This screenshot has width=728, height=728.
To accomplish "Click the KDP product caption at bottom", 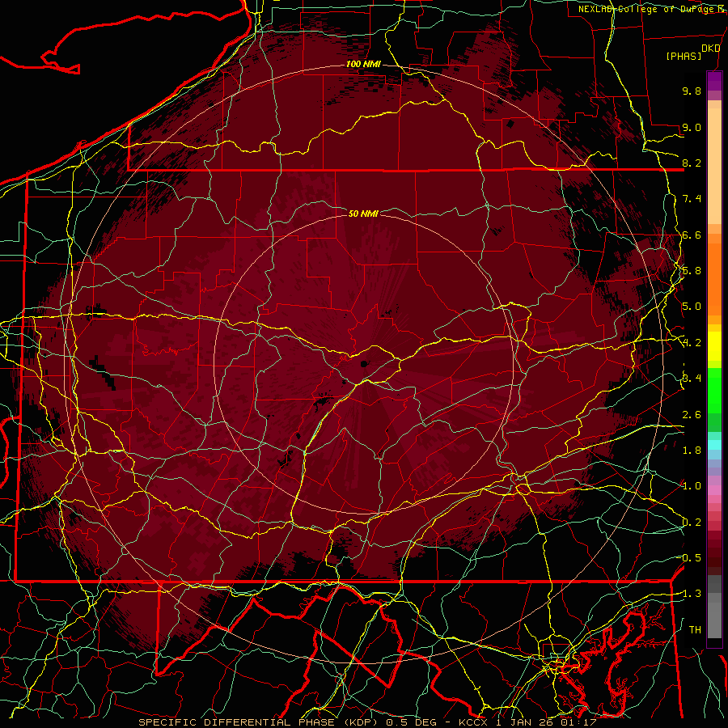I will (367, 722).
